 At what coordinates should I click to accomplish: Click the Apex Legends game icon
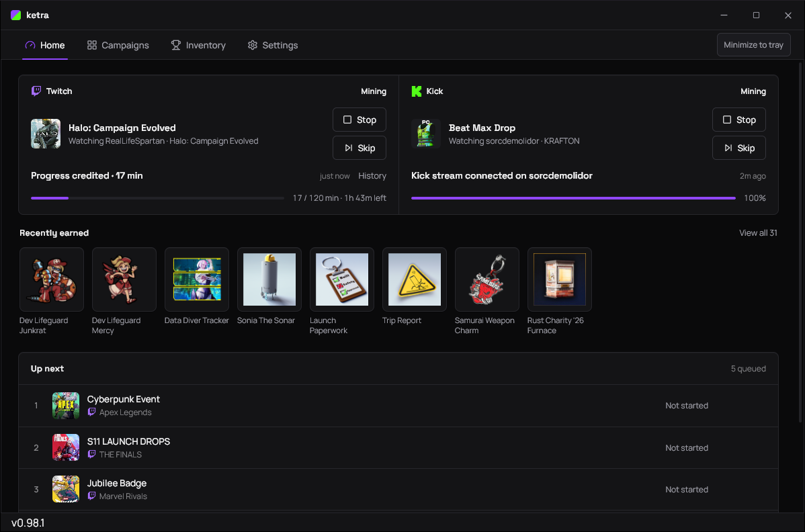(x=66, y=405)
